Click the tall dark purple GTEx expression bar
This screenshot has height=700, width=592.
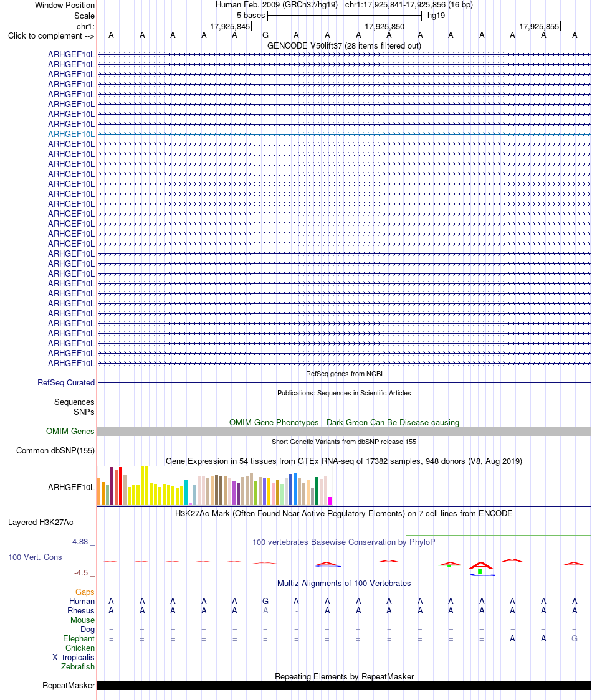pyautogui.click(x=112, y=486)
